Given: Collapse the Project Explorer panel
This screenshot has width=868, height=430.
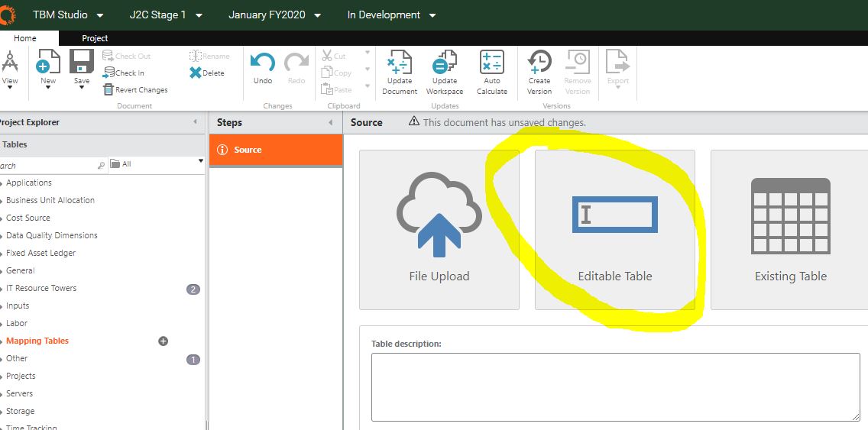Looking at the screenshot, I should coord(195,121).
